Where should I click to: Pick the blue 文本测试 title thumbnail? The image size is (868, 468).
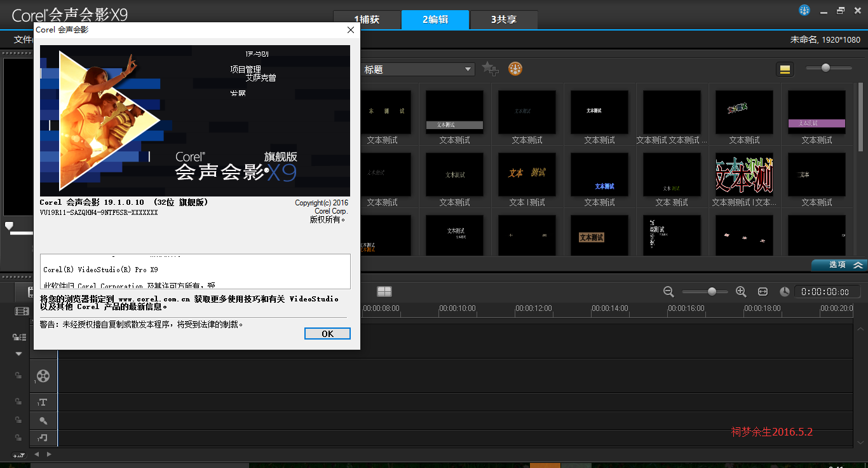[x=599, y=174]
